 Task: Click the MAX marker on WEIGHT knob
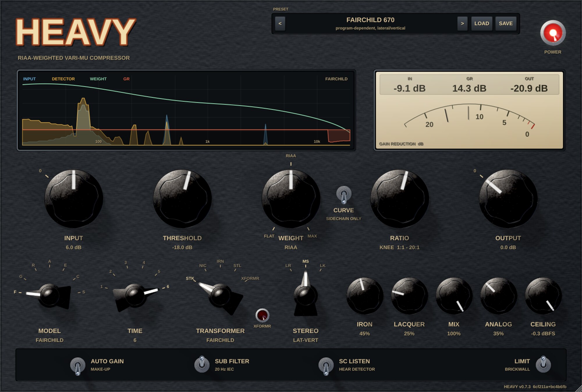click(312, 236)
